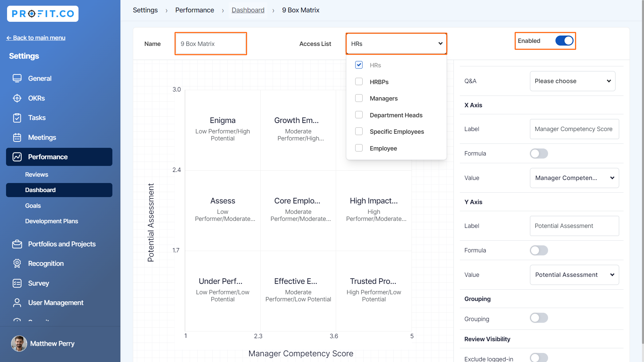644x362 pixels.
Task: Click the Meetings calendar icon
Action: click(17, 137)
